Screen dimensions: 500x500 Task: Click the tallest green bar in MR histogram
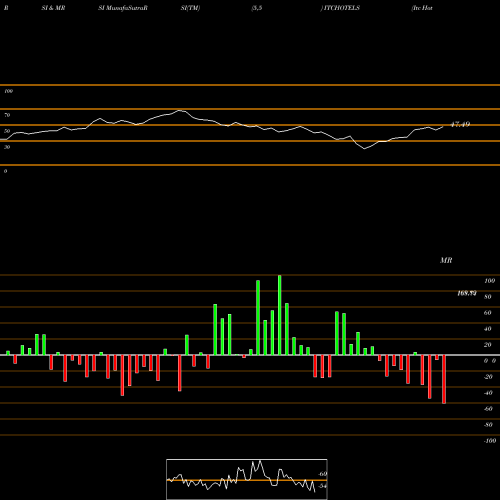[279, 315]
